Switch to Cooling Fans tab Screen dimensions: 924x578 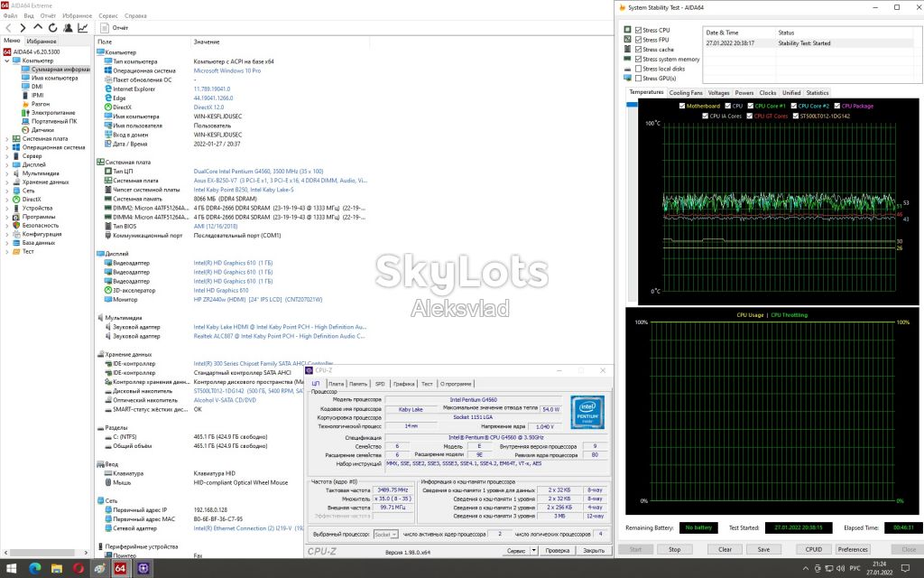pos(686,93)
